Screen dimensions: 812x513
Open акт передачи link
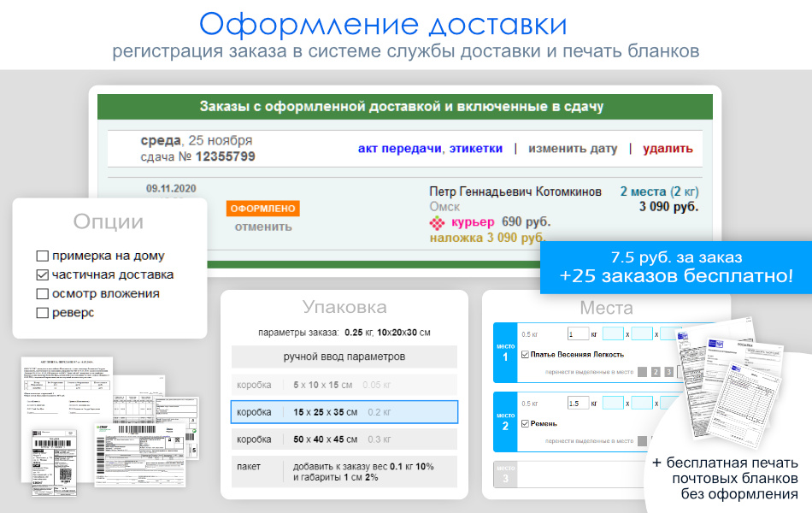point(399,149)
